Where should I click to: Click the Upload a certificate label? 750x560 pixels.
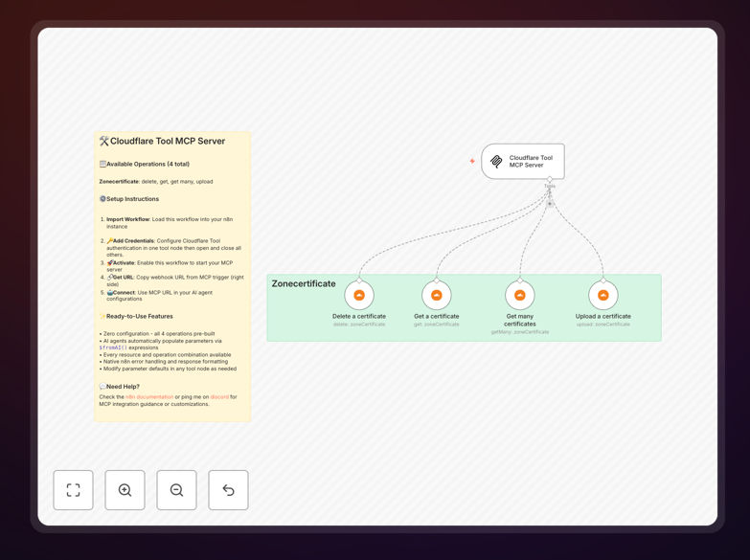tap(603, 316)
